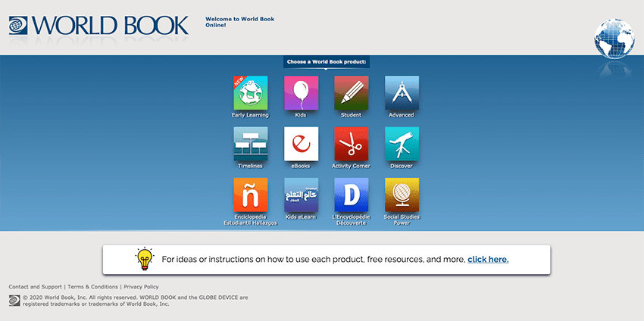Screen dimensions: 644x321
Task: Open the Early Learning product icon
Action: coord(251,93)
